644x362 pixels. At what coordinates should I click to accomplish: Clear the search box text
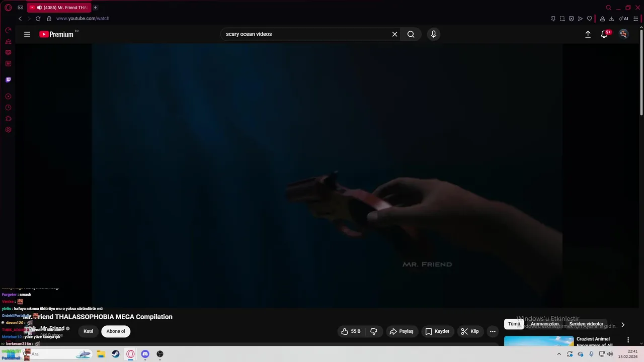(394, 34)
